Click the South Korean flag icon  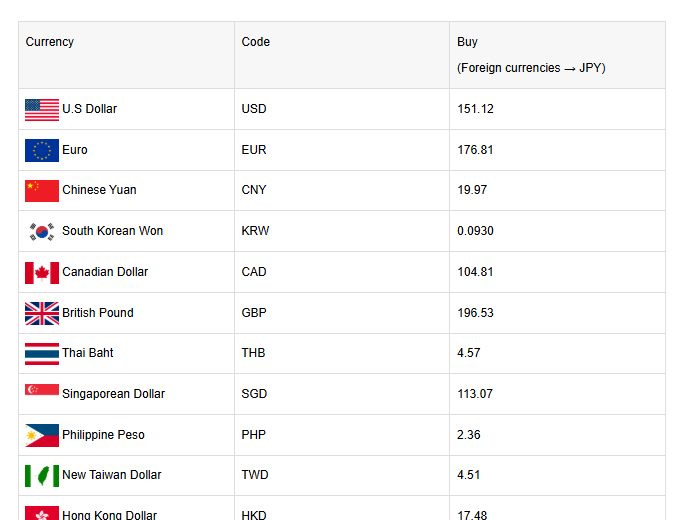(x=42, y=231)
